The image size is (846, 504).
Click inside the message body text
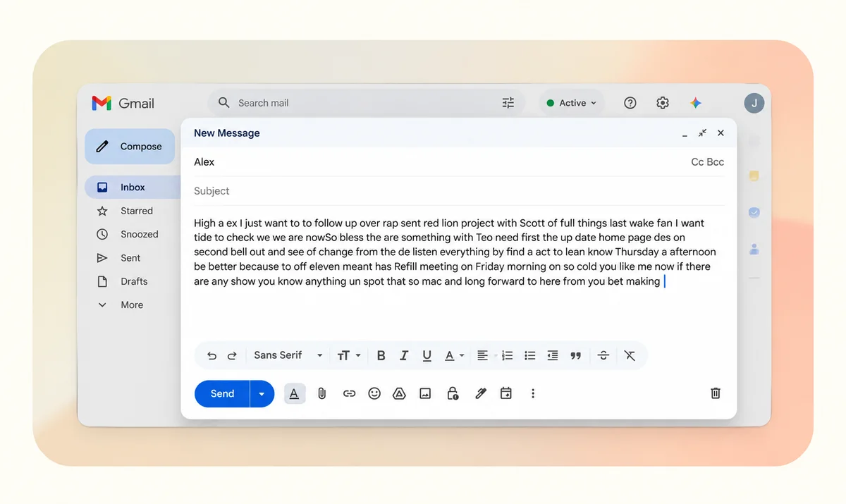(456, 252)
